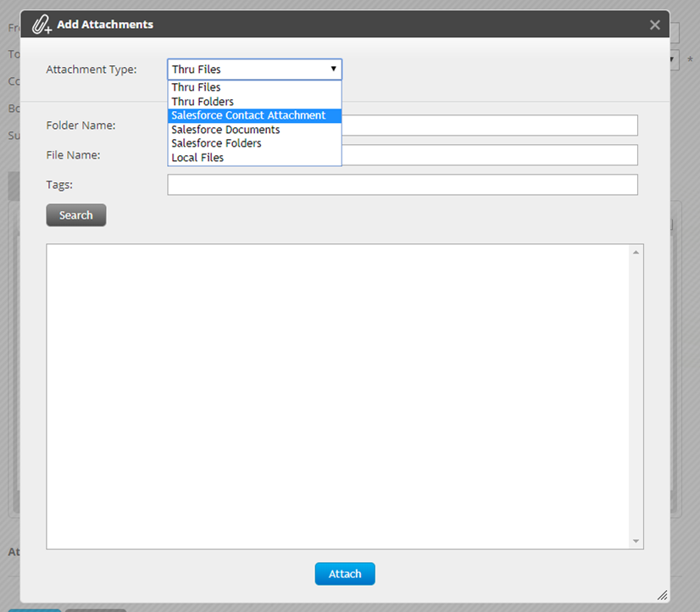The image size is (700, 612).
Task: Click inside the empty search results box
Action: 337,396
